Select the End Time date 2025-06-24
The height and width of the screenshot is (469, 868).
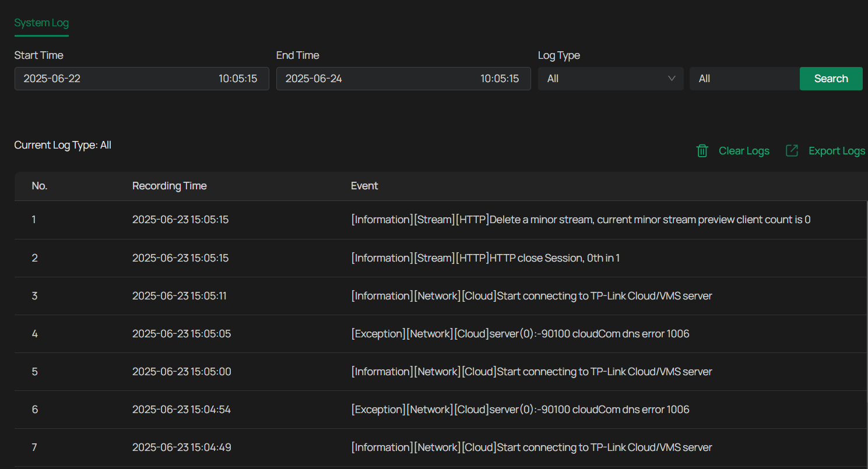314,79
